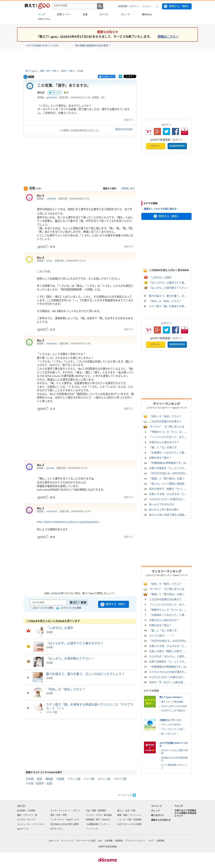Open the chiebukuro.yahoo.co.jp link in answer No.1
This screenshot has height=868, width=215.
point(69,522)
